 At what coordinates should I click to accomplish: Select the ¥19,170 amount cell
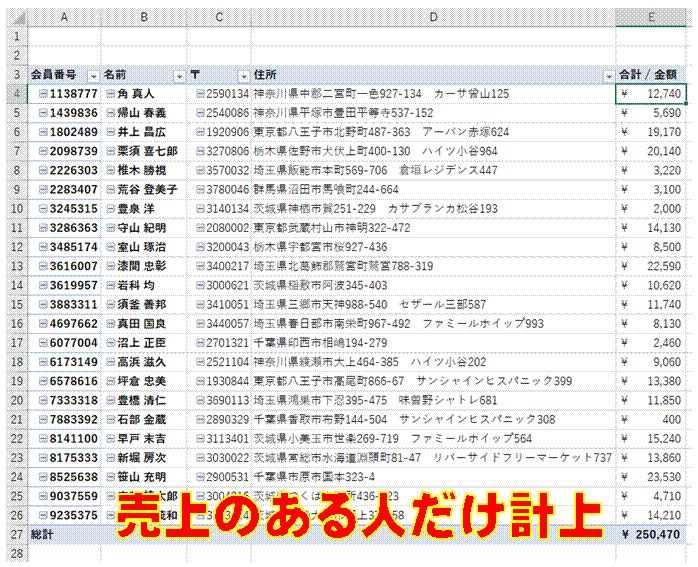point(651,132)
